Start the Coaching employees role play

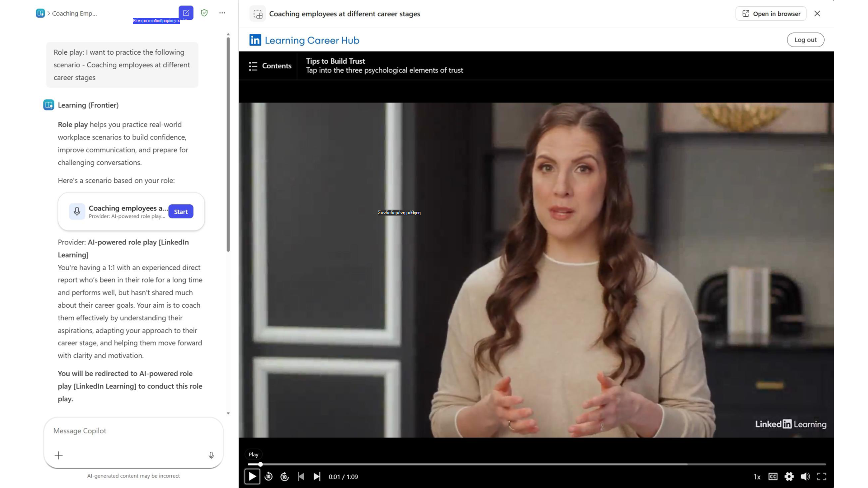coord(181,211)
